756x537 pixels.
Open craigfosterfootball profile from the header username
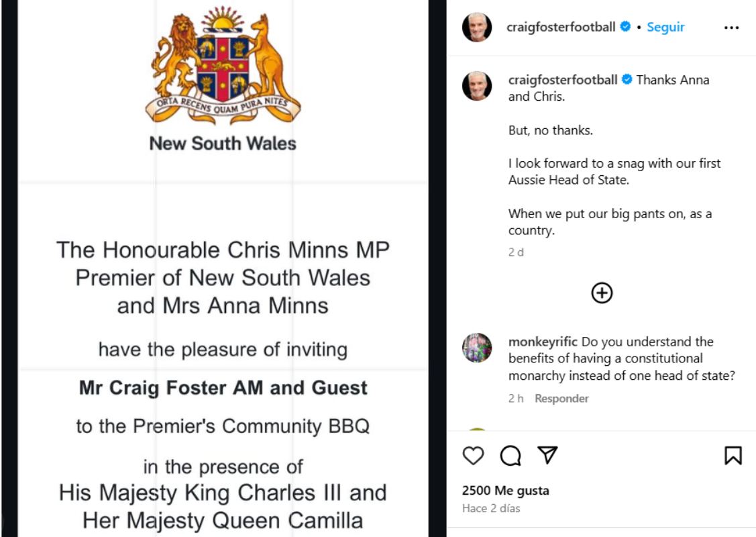click(562, 28)
